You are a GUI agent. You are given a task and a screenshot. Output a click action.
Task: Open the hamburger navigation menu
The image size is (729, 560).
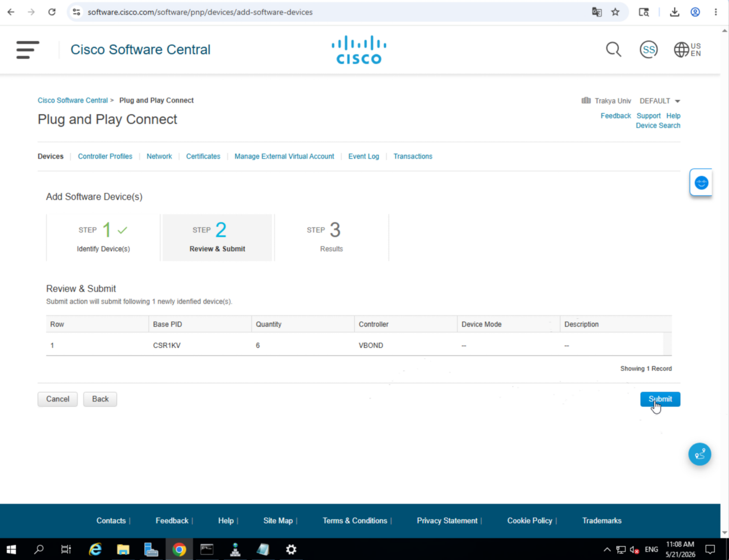(27, 50)
